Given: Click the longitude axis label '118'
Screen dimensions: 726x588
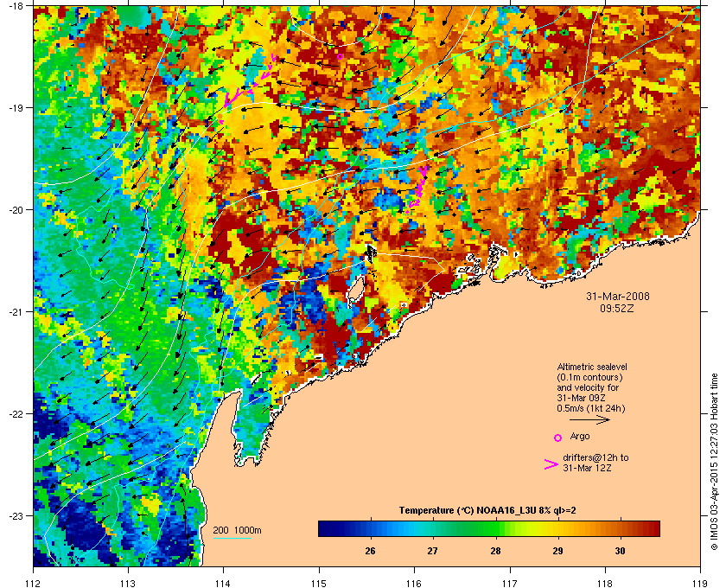Looking at the screenshot, I should 605,583.
